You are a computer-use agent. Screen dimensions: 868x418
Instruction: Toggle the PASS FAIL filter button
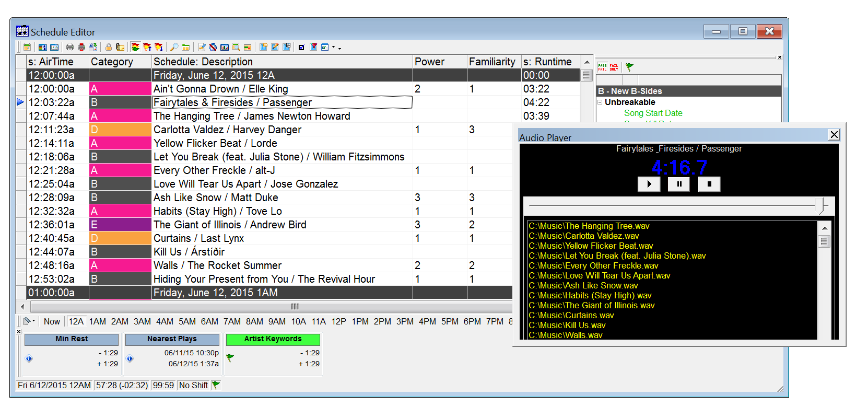[602, 67]
